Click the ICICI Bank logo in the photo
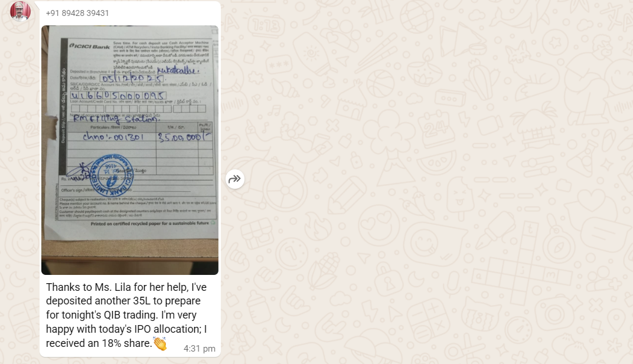 (x=90, y=47)
